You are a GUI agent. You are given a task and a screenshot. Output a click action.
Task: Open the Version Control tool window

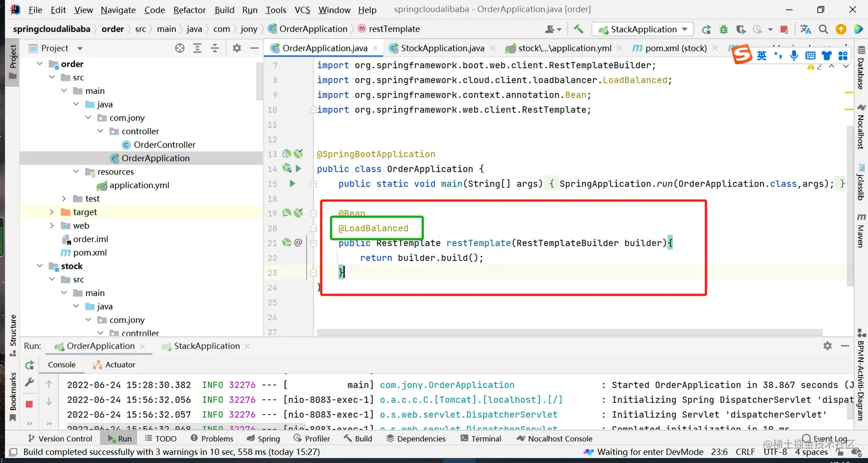pyautogui.click(x=60, y=438)
